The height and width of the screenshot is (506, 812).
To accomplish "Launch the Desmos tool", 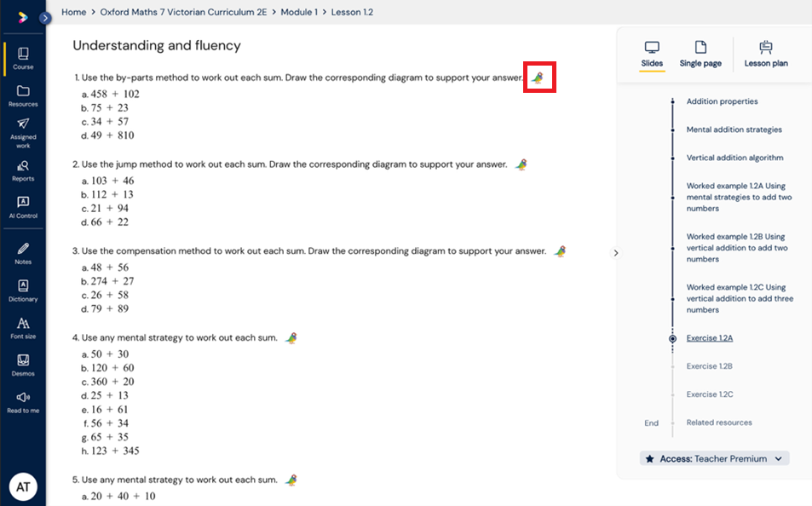I will pos(23,365).
